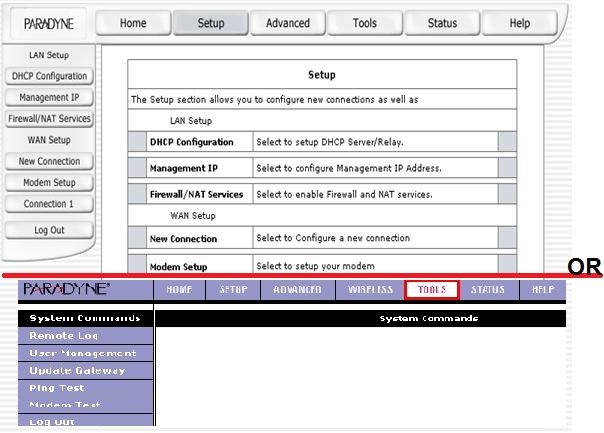Open the Advanced tab in top interface
This screenshot has height=433, width=604.
pos(288,23)
